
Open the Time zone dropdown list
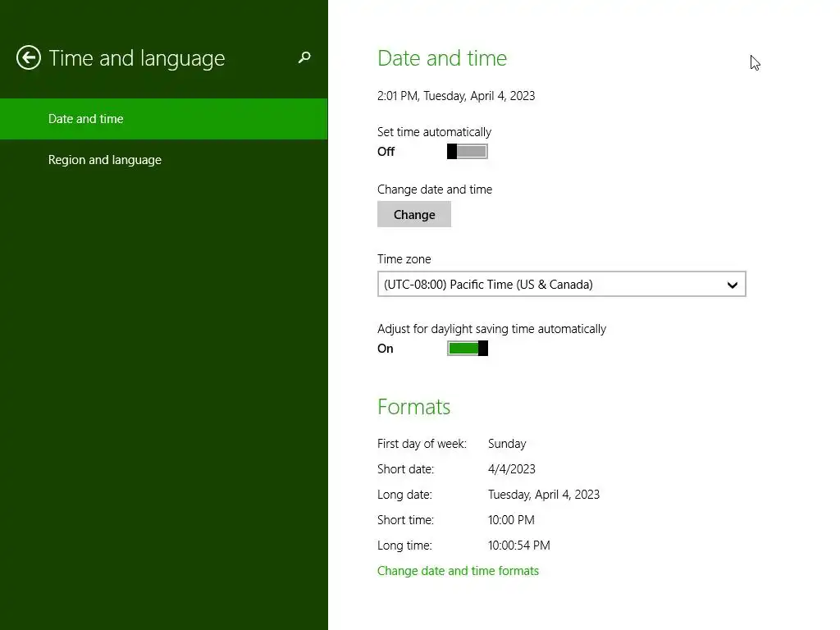(561, 284)
